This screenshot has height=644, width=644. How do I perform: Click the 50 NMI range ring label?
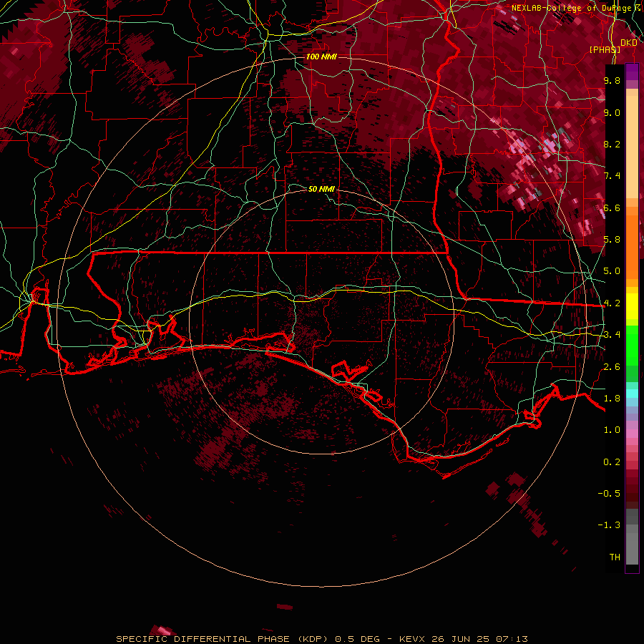321,189
